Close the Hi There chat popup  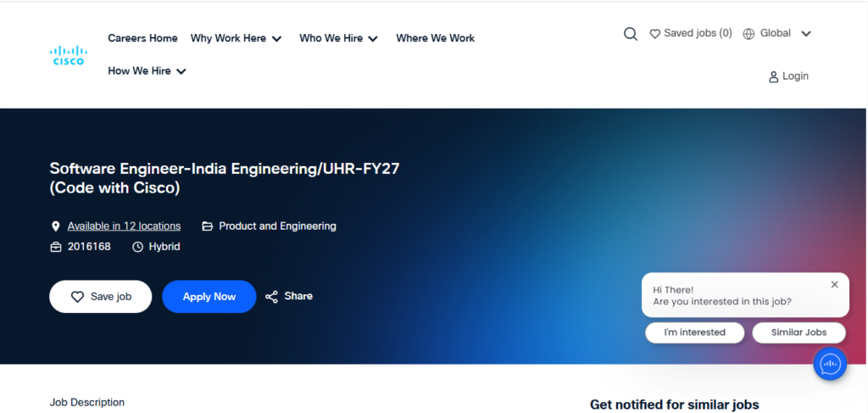tap(834, 285)
